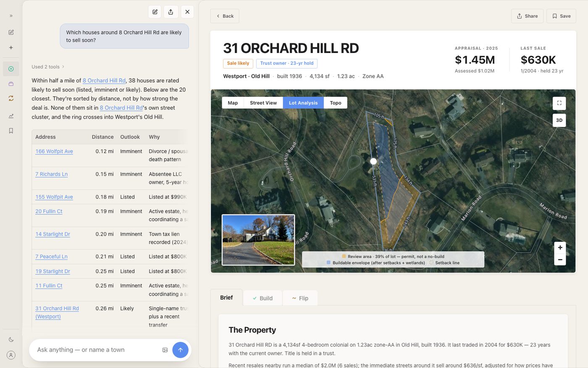Switch to the Topo view
This screenshot has width=588, height=368.
[336, 103]
